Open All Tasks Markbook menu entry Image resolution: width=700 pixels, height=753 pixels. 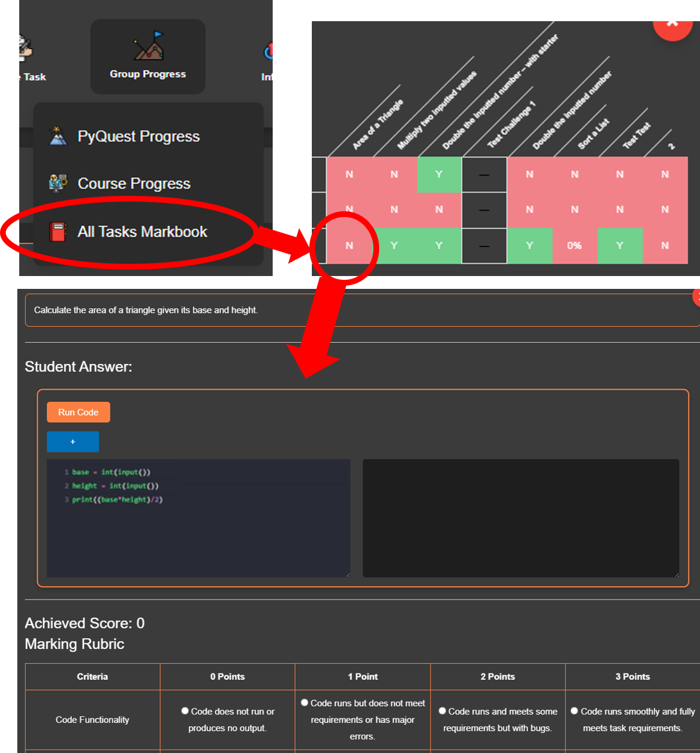pyautogui.click(x=142, y=232)
